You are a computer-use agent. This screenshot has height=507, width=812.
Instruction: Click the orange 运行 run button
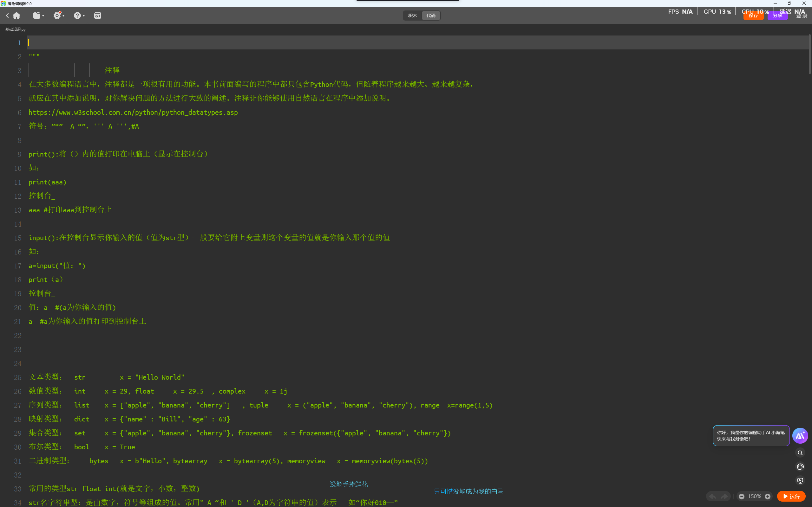[791, 496]
